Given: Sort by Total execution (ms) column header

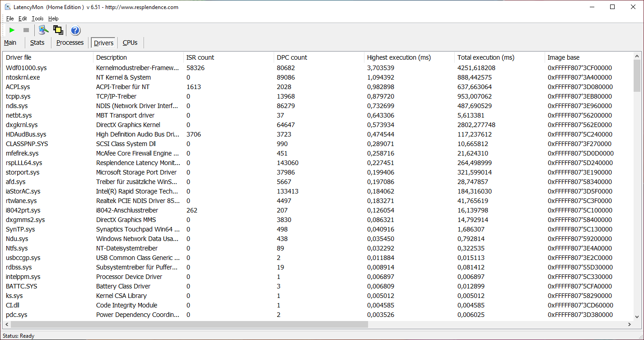Looking at the screenshot, I should click(x=499, y=57).
